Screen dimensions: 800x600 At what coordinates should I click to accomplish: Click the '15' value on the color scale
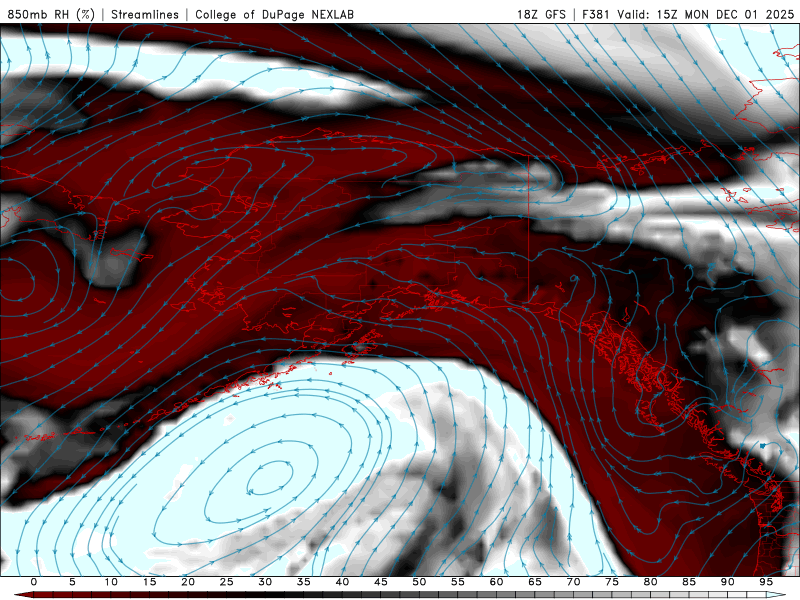pyautogui.click(x=149, y=582)
